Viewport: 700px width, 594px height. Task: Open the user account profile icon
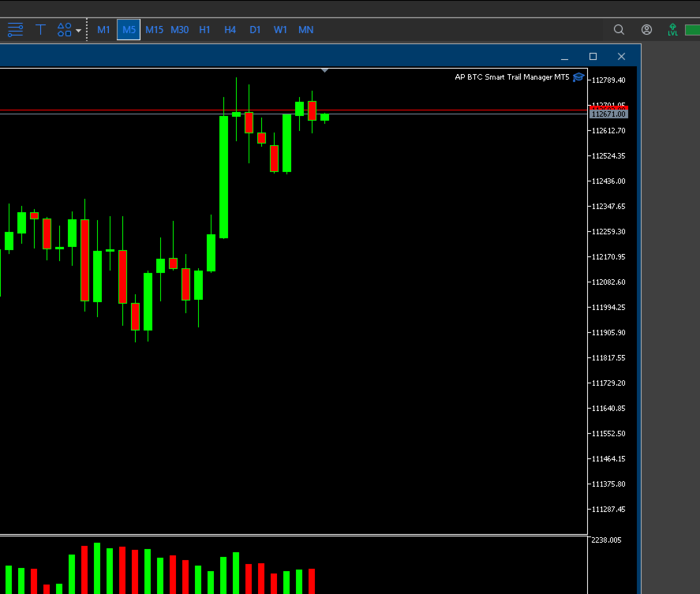coord(646,30)
